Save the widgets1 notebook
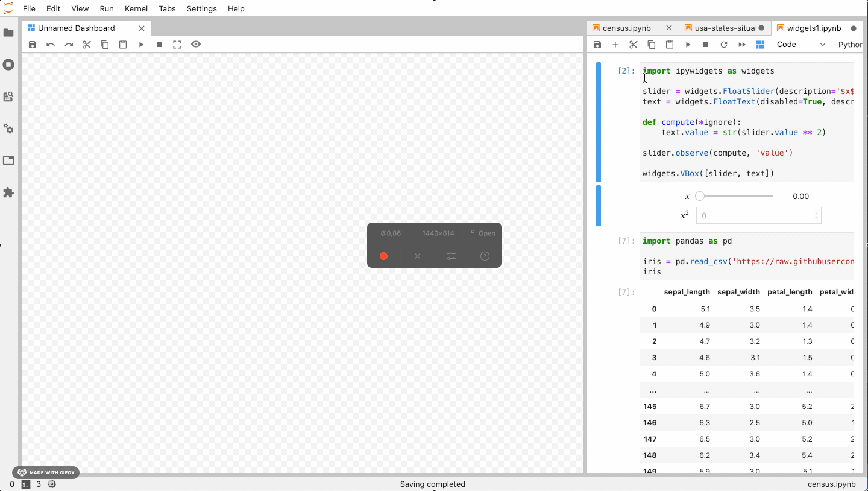The image size is (868, 491). point(597,45)
